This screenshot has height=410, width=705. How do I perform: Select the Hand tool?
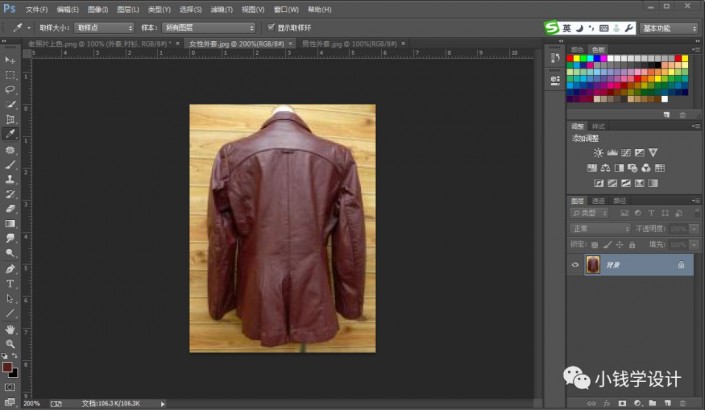pos(10,328)
